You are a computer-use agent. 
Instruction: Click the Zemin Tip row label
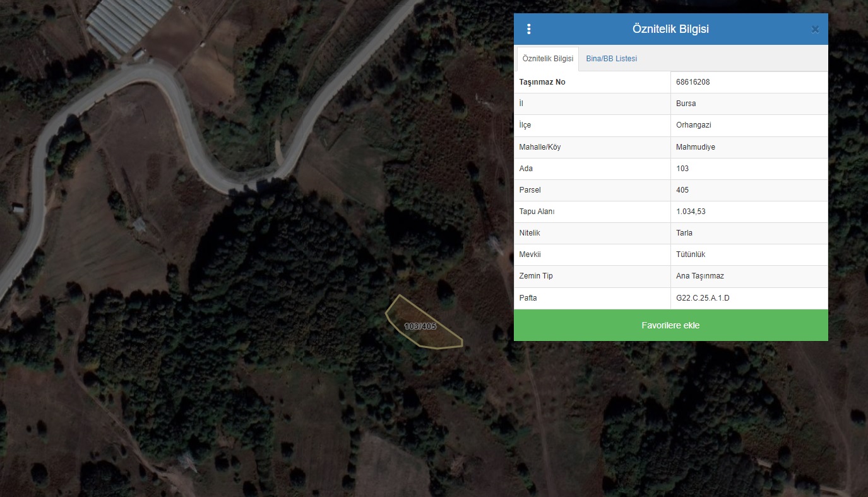[x=536, y=276]
